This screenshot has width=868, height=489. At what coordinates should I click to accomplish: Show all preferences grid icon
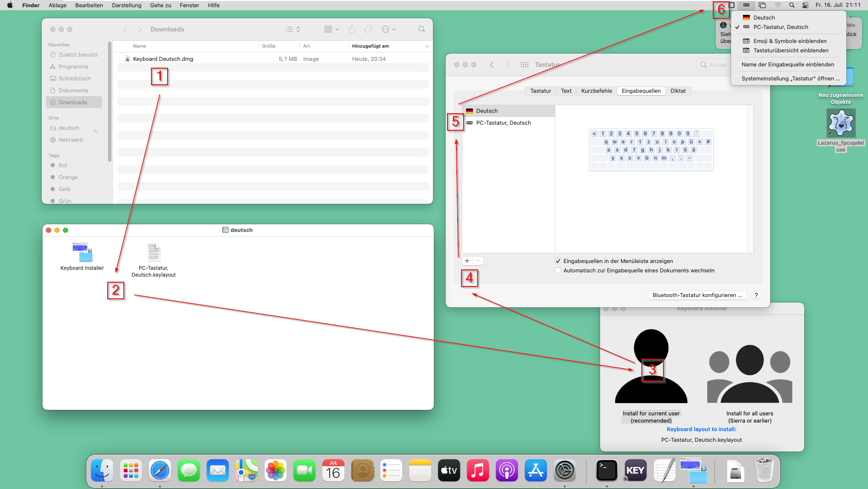(x=524, y=65)
